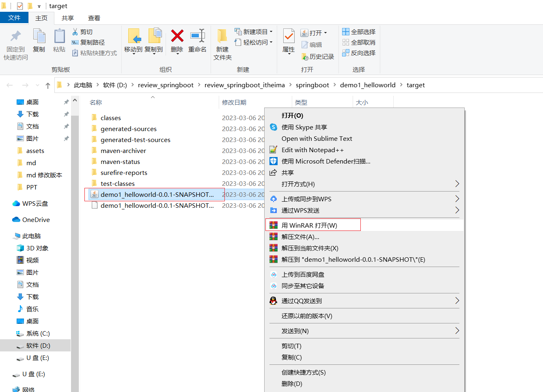The image size is (543, 392).
Task: Click springboot in the address breadcrumb
Action: [312, 85]
